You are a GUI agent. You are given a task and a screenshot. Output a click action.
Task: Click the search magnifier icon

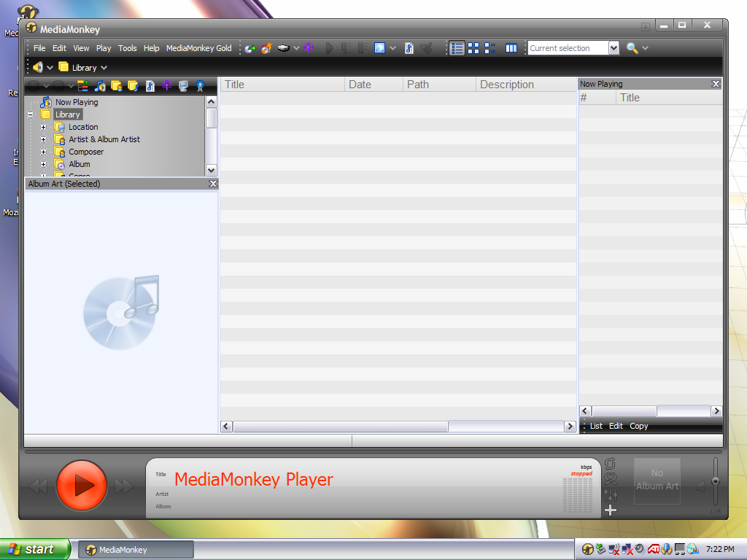point(632,48)
